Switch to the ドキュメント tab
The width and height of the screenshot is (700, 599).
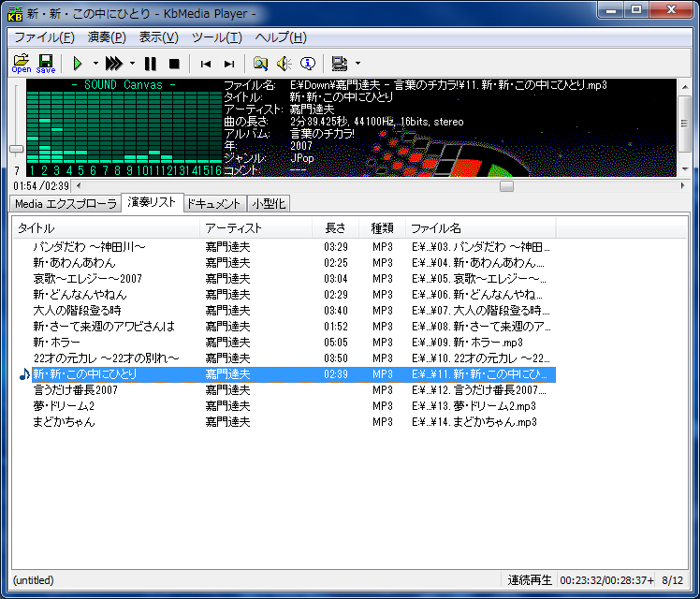click(214, 204)
